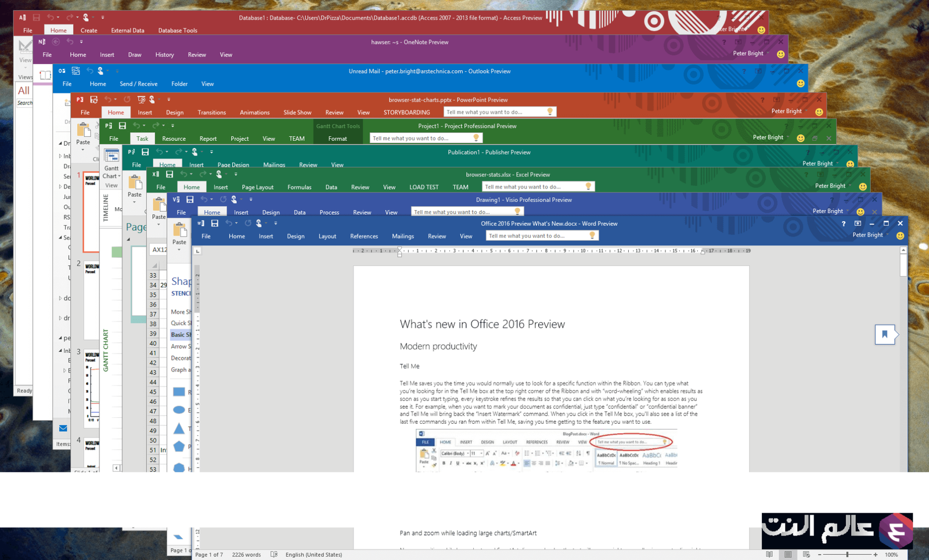This screenshot has height=560, width=929.
Task: Open the Layout tab in Word
Action: [x=327, y=236]
